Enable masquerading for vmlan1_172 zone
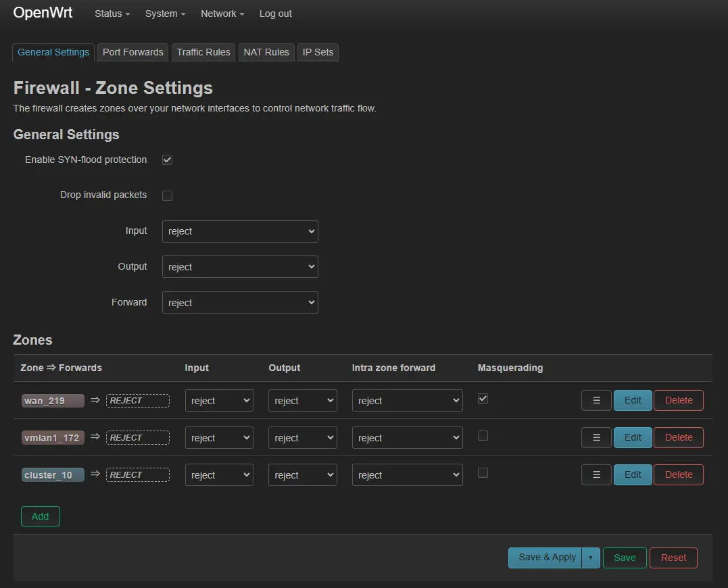728x588 pixels. pos(483,436)
